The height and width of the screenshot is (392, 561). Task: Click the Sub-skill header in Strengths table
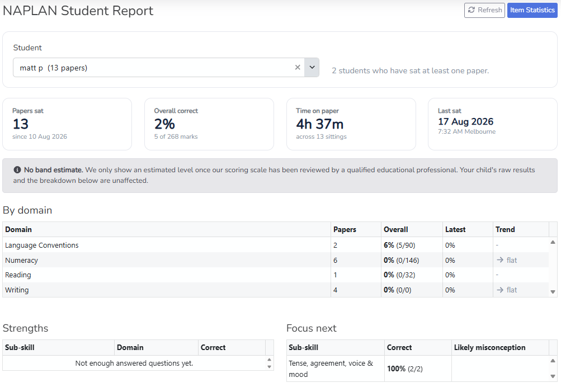(x=58, y=347)
